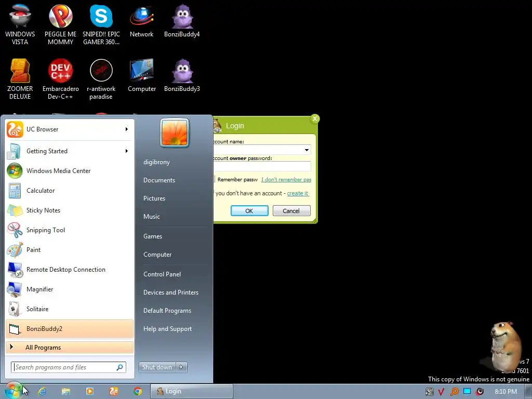Launch the Snipping Tool

click(x=70, y=230)
